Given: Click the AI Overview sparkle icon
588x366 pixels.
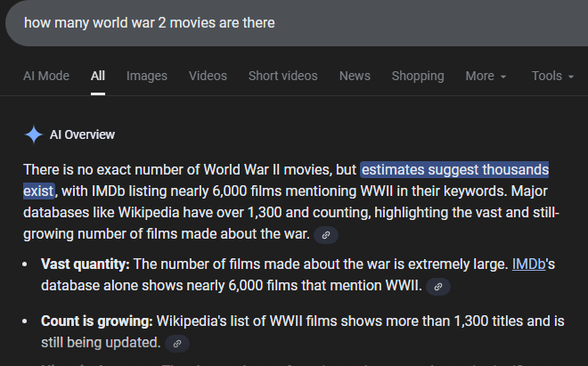Looking at the screenshot, I should [34, 134].
